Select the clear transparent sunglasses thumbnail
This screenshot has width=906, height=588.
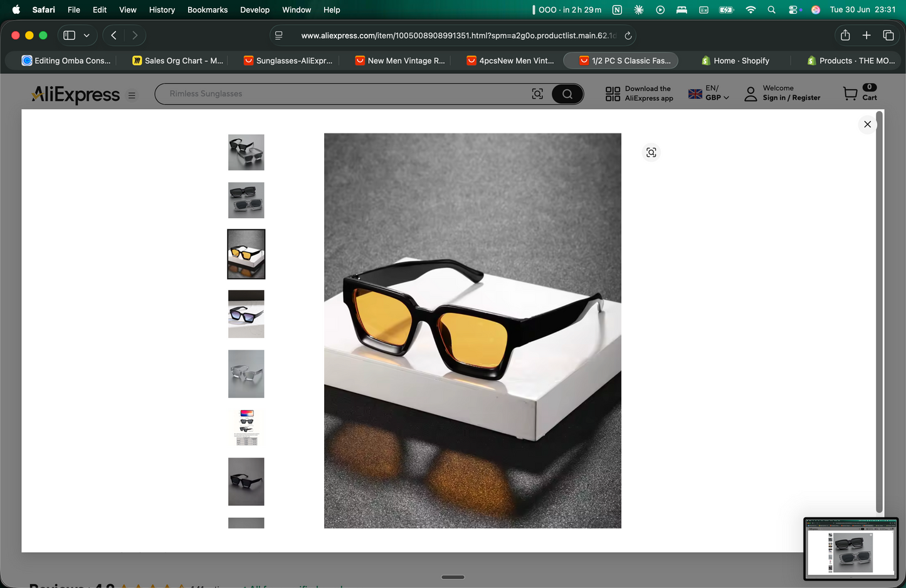246,374
